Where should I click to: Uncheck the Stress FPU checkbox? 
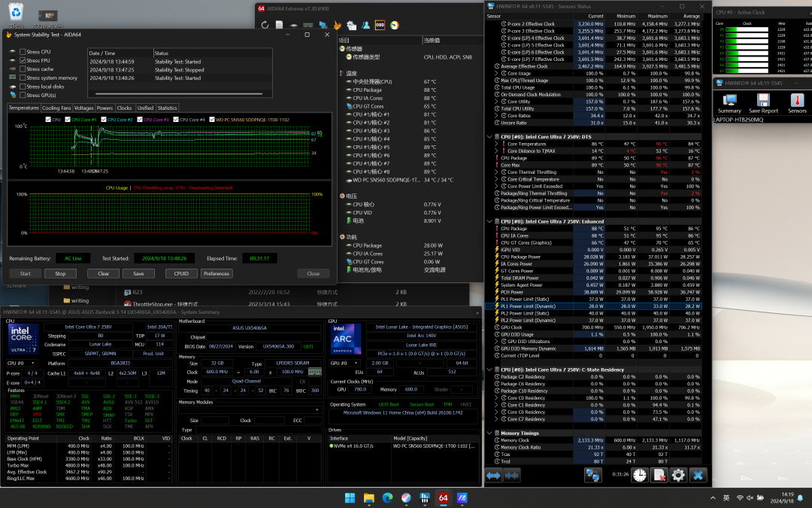[23, 61]
